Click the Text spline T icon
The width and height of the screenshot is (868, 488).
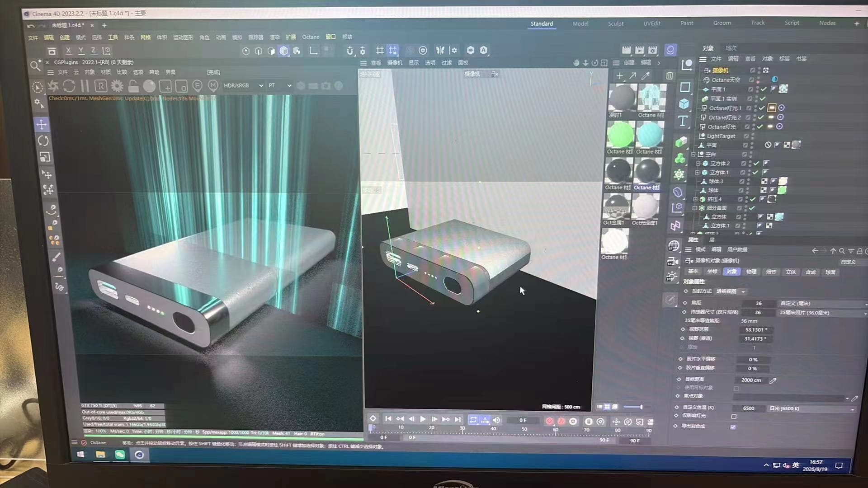point(683,121)
